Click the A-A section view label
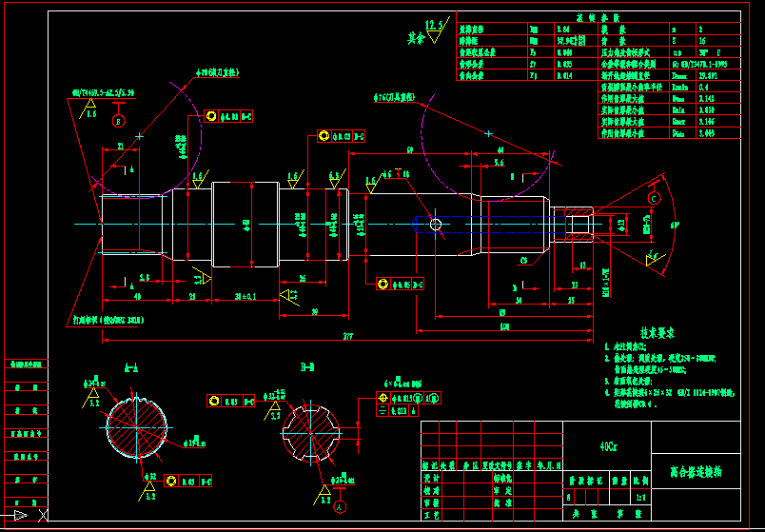The width and height of the screenshot is (765, 532). pyautogui.click(x=130, y=367)
